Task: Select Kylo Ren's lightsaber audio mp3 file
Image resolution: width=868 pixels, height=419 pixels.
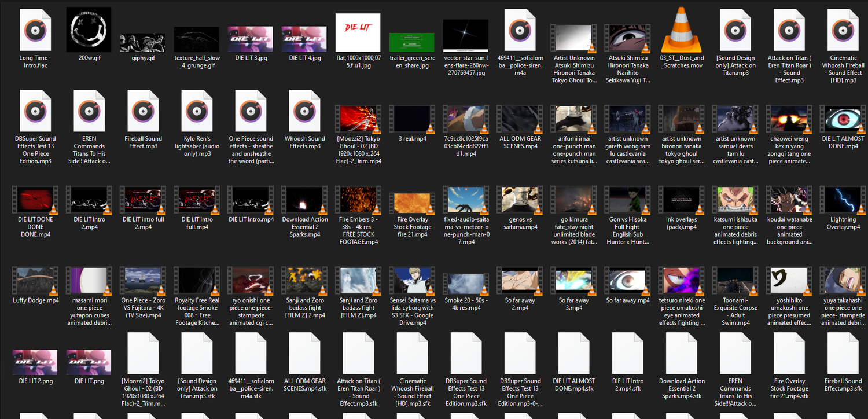Action: (196, 111)
